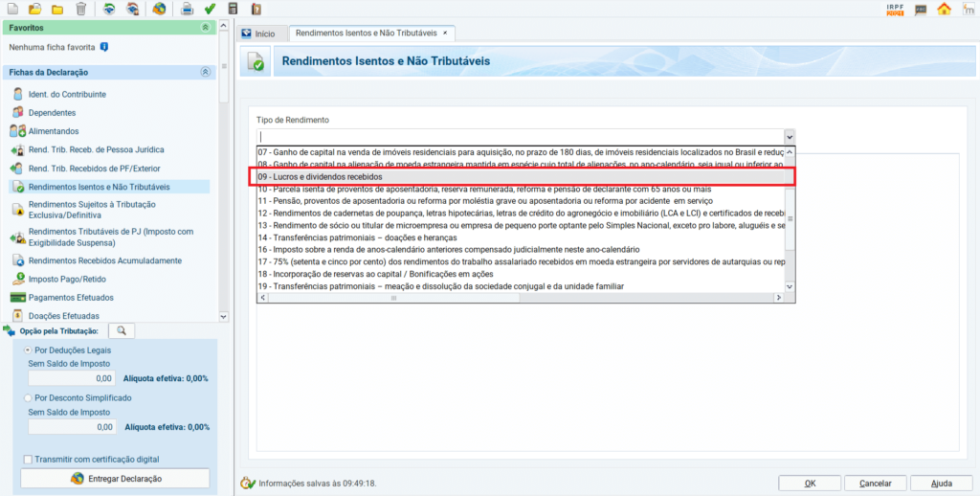Click the Receita icon with padlock
980x496 pixels.
(132, 9)
